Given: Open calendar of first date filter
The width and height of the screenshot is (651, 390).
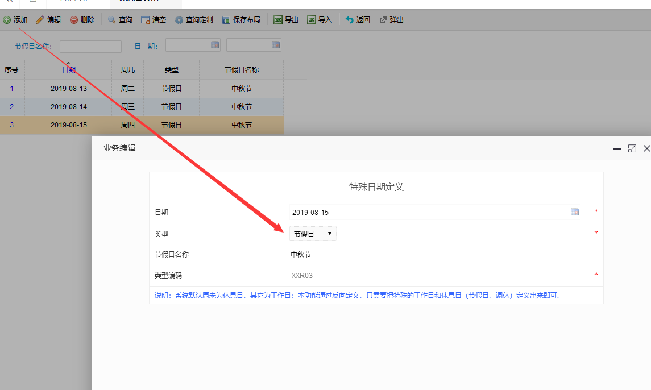Looking at the screenshot, I should point(215,45).
